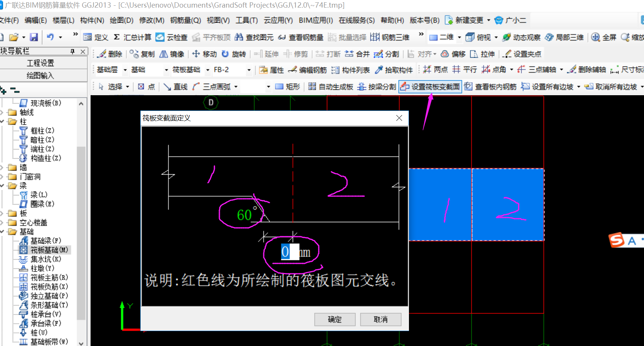Screen dimensions: 644x346
Task: Click 取消 in the raft section dialog
Action: tap(381, 320)
